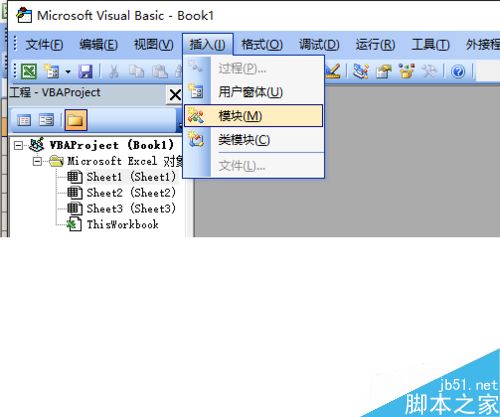Open the 格式(O) menu
This screenshot has height=417, width=500.
point(262,44)
